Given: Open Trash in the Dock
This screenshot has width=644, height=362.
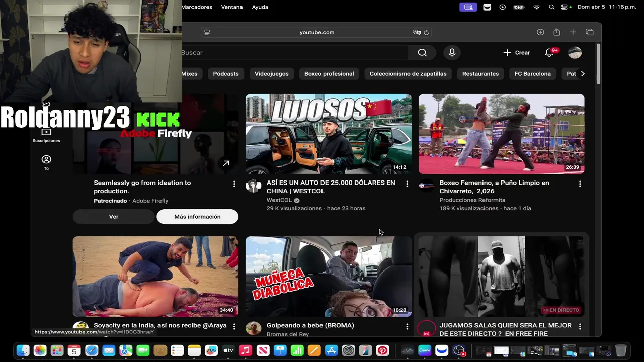Looking at the screenshot, I should [621, 350].
